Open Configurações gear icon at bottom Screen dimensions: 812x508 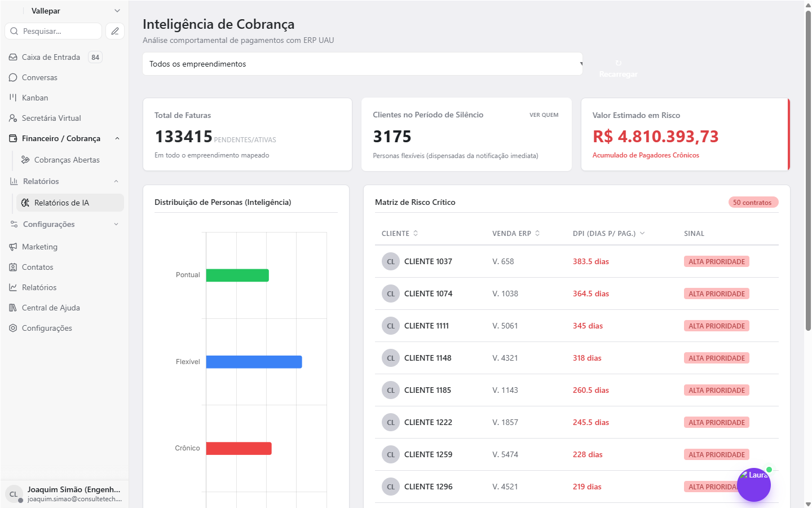pyautogui.click(x=13, y=328)
